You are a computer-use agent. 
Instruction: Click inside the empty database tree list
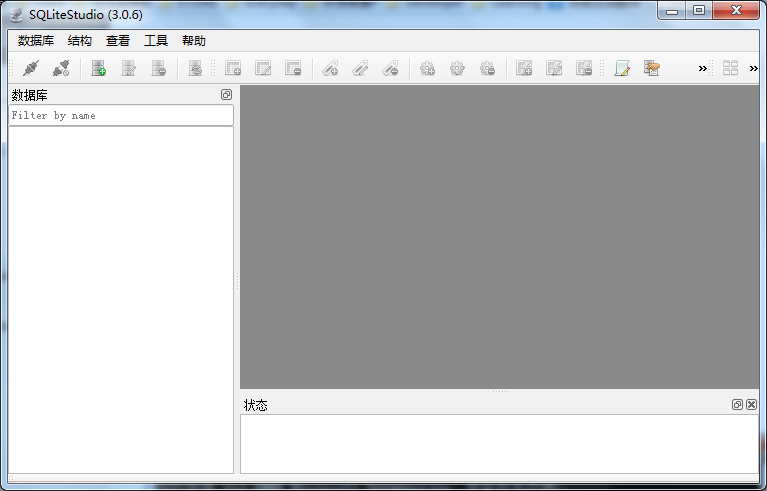tap(121, 300)
